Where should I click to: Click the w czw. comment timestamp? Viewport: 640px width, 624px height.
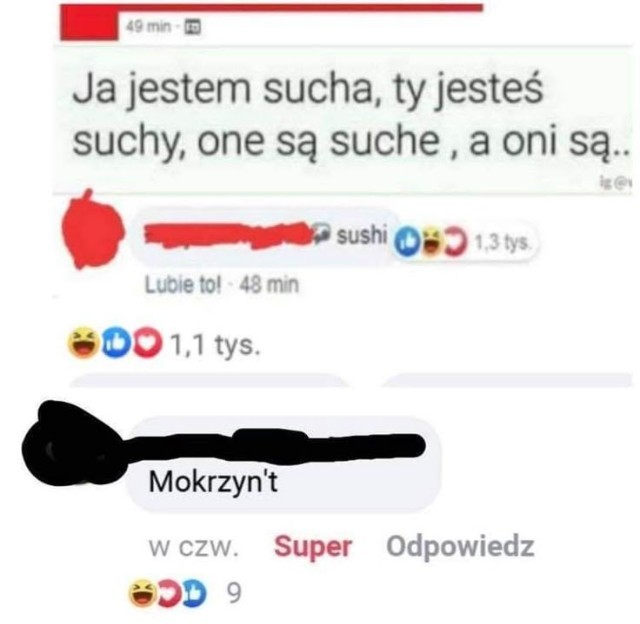[194, 547]
